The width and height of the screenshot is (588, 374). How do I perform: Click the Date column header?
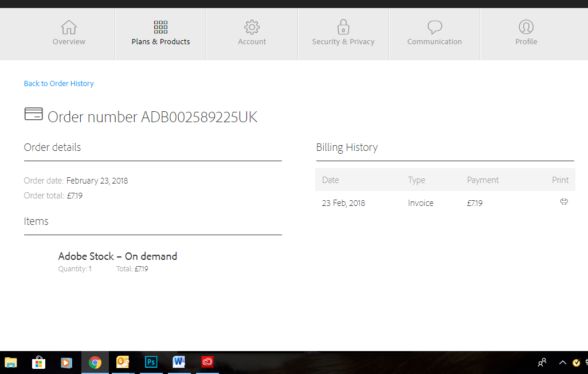coord(330,180)
